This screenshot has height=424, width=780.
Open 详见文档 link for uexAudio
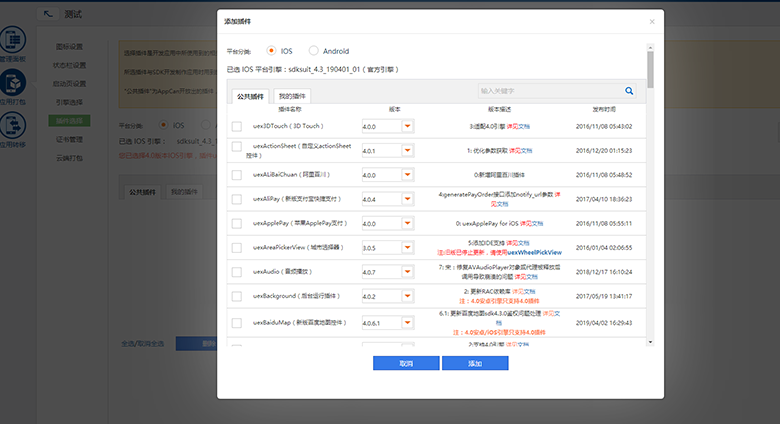coord(526,277)
